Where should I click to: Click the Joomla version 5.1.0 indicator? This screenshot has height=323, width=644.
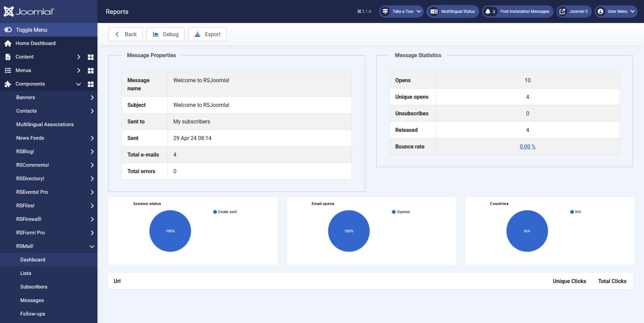point(364,11)
